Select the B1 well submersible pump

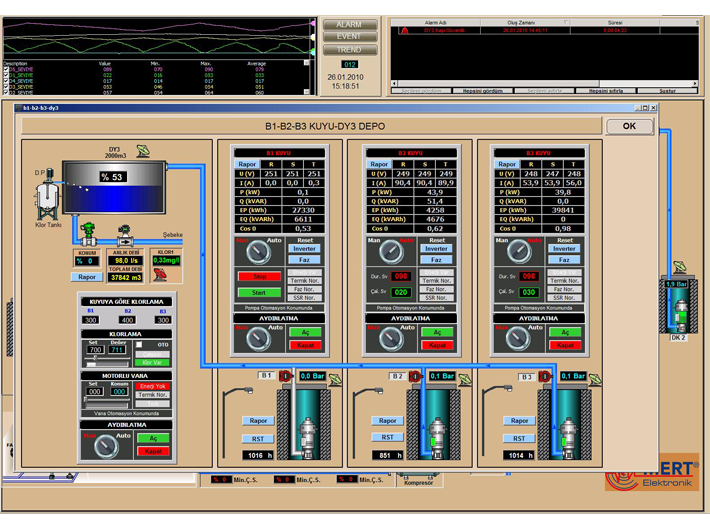point(307,437)
